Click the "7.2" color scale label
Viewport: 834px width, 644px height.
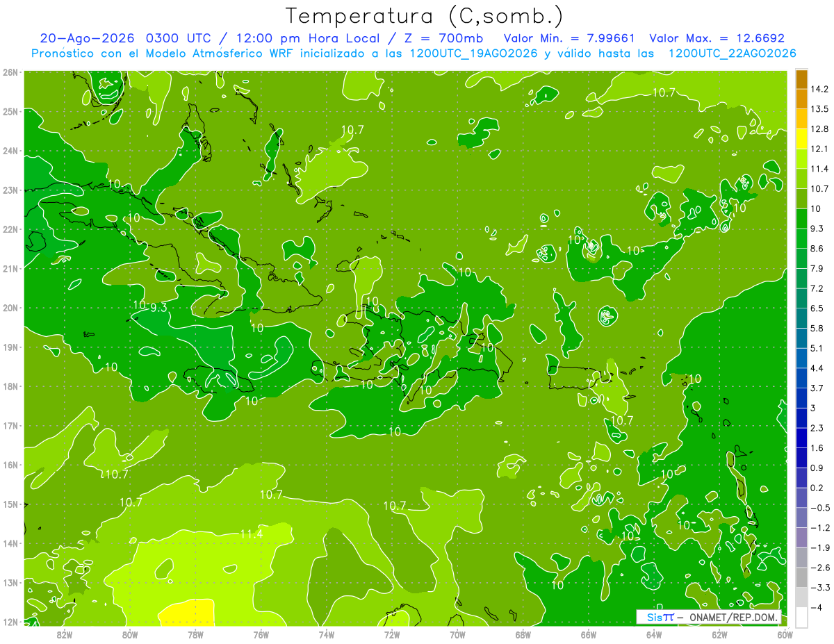tap(817, 288)
